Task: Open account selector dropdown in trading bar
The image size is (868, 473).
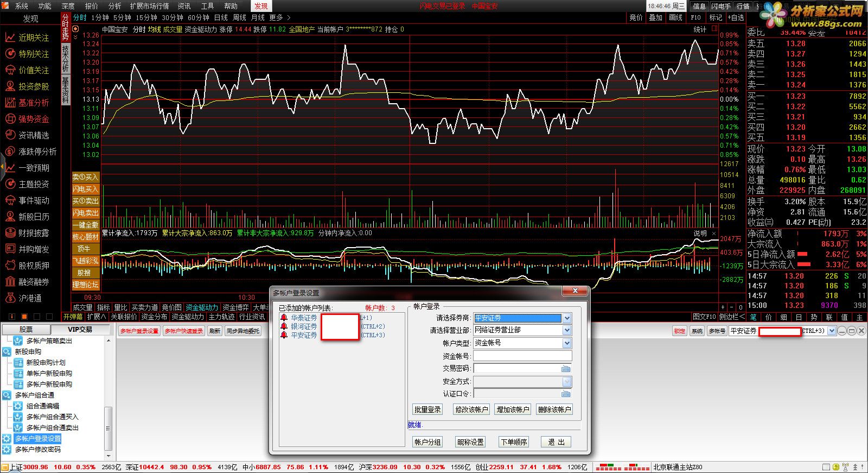Action: 832,331
